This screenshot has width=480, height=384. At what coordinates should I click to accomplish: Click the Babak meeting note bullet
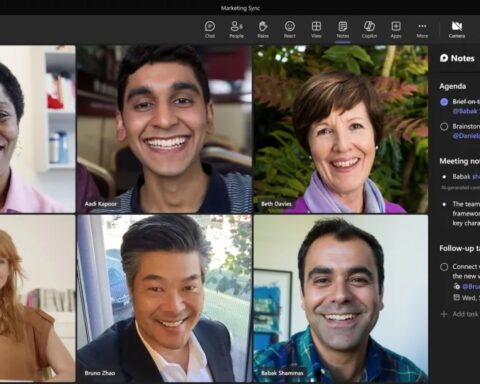tap(466, 177)
